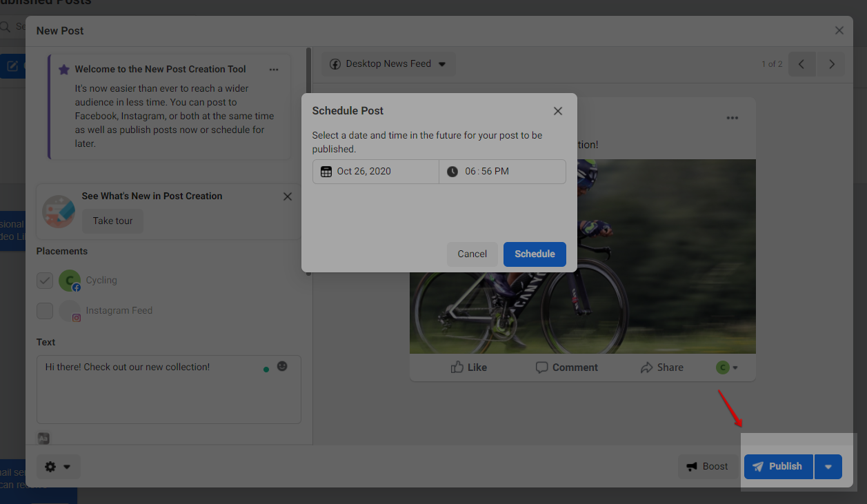Expand the Desktop News Feed preview dropdown

click(388, 64)
